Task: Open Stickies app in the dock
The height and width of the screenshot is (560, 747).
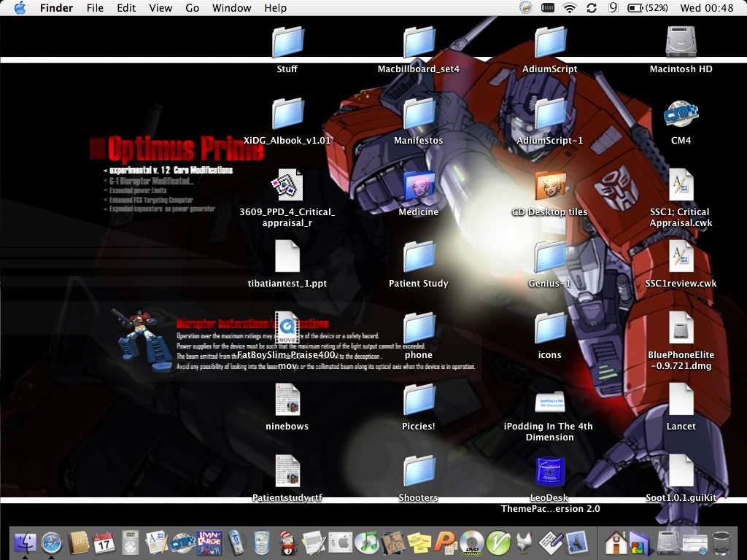Action: click(x=419, y=542)
